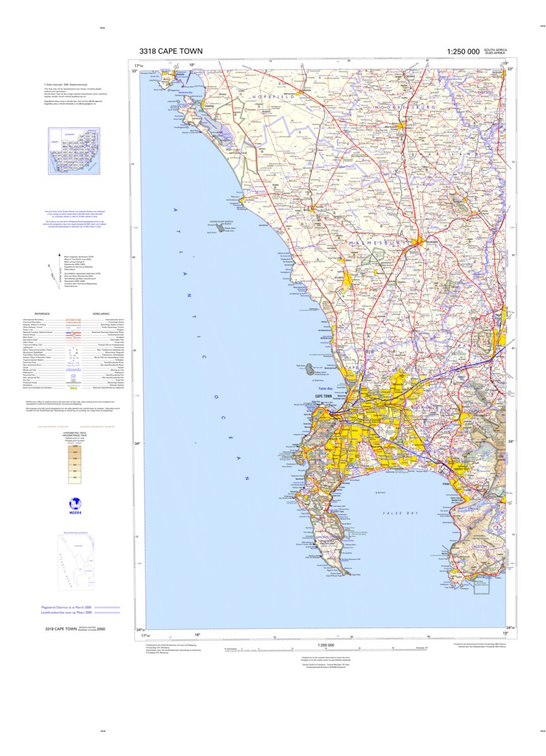Select the VERKLARING legend heading
The image size is (546, 756).
[101, 313]
